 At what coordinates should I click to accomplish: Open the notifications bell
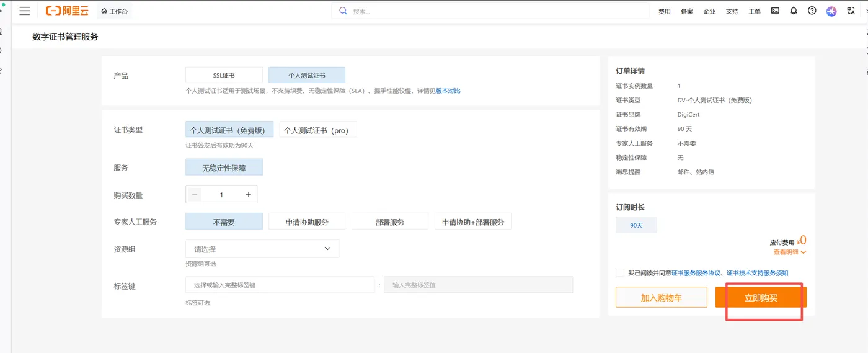(x=794, y=11)
